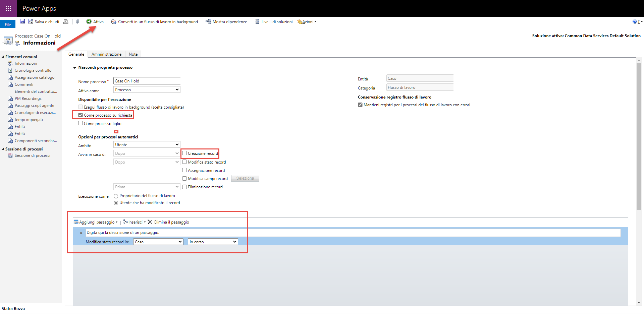644x314 pixels.
Task: Open Cronologia controllo in the sidebar
Action: pos(33,70)
